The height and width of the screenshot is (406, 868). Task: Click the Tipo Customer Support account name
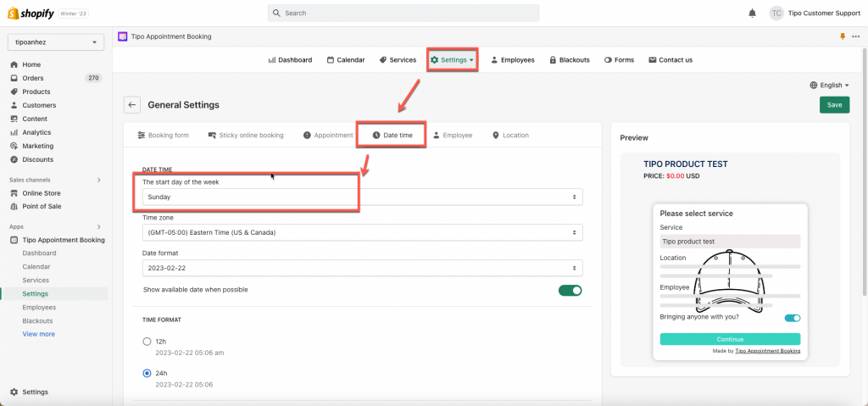[x=824, y=14]
